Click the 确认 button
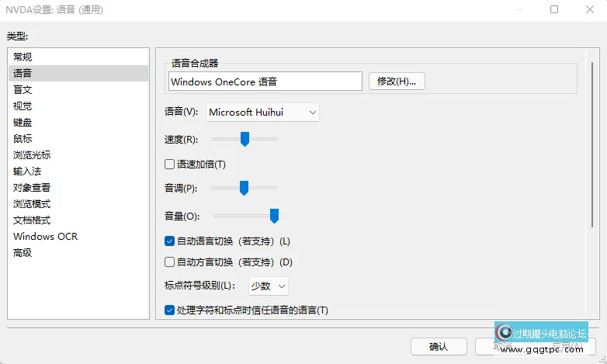The height and width of the screenshot is (364, 607). (439, 347)
